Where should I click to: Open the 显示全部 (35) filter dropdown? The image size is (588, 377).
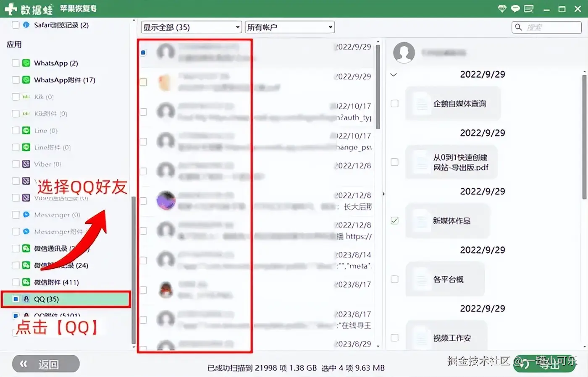192,27
